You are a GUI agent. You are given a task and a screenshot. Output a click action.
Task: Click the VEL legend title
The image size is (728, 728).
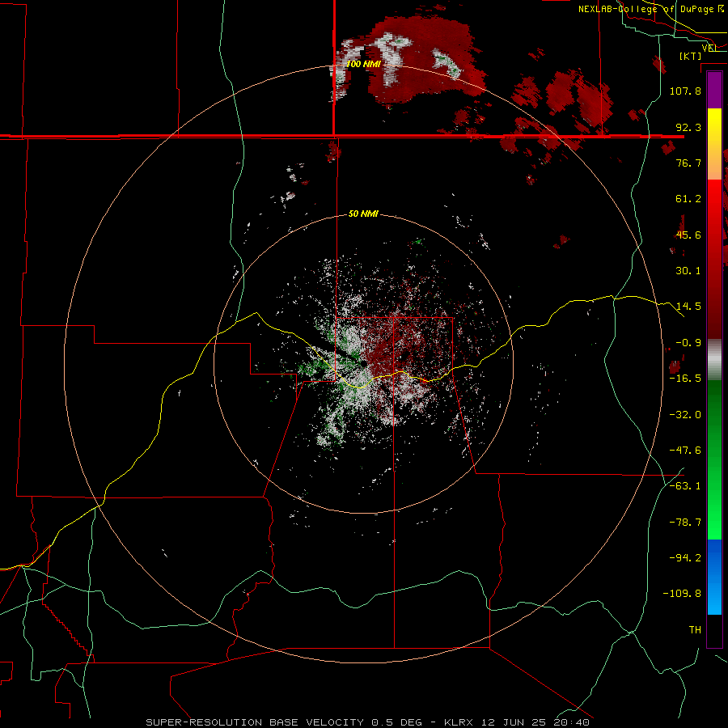click(709, 48)
